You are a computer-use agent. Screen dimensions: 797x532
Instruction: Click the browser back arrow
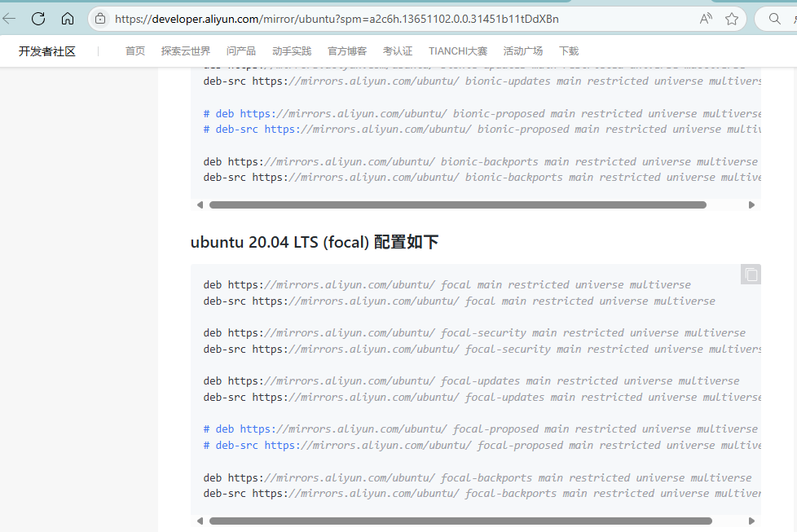9,20
